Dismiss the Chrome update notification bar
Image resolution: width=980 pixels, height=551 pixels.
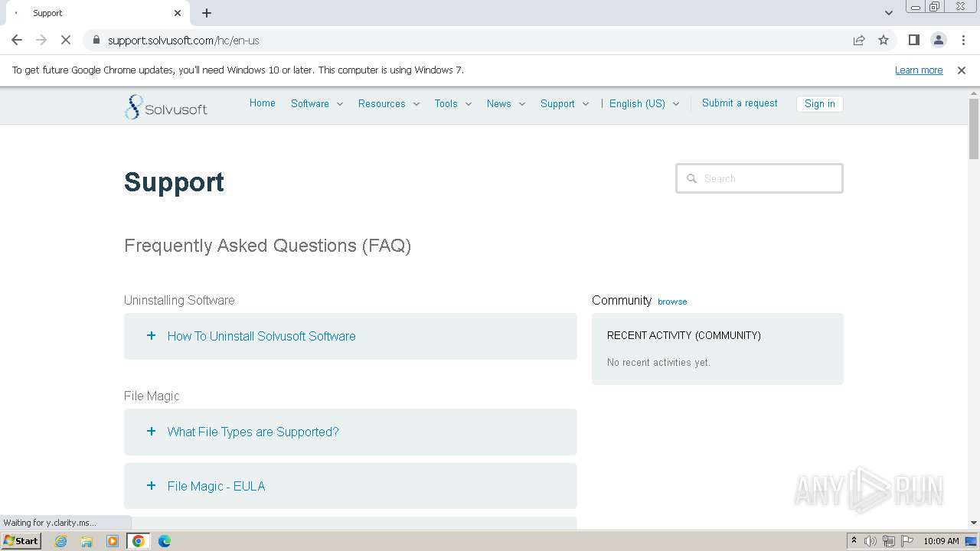click(962, 70)
